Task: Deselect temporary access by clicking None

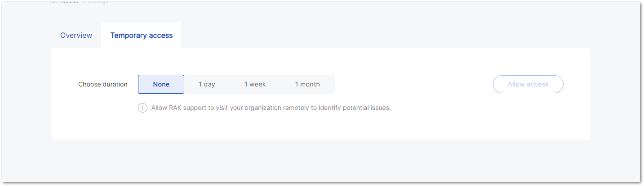Action: pyautogui.click(x=161, y=84)
